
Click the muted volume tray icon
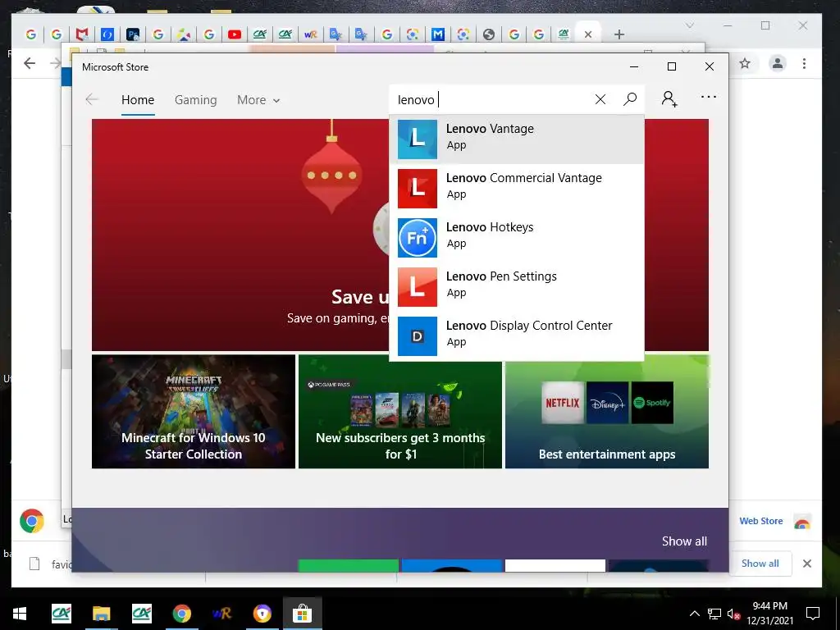click(733, 614)
